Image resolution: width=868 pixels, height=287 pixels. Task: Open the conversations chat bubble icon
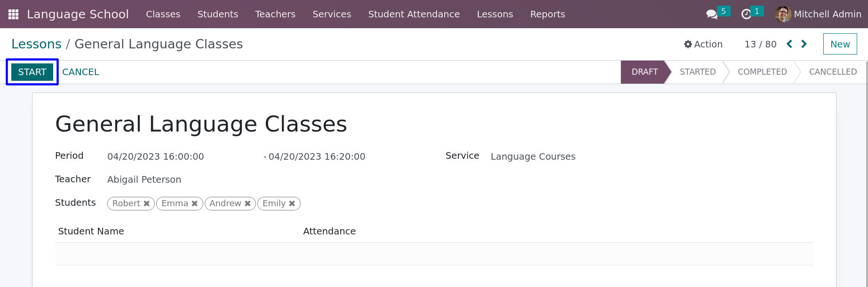coord(712,15)
